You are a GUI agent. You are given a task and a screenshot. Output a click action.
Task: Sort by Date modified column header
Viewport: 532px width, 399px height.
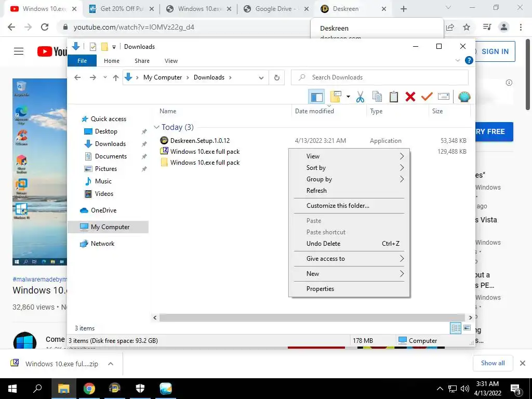(314, 111)
